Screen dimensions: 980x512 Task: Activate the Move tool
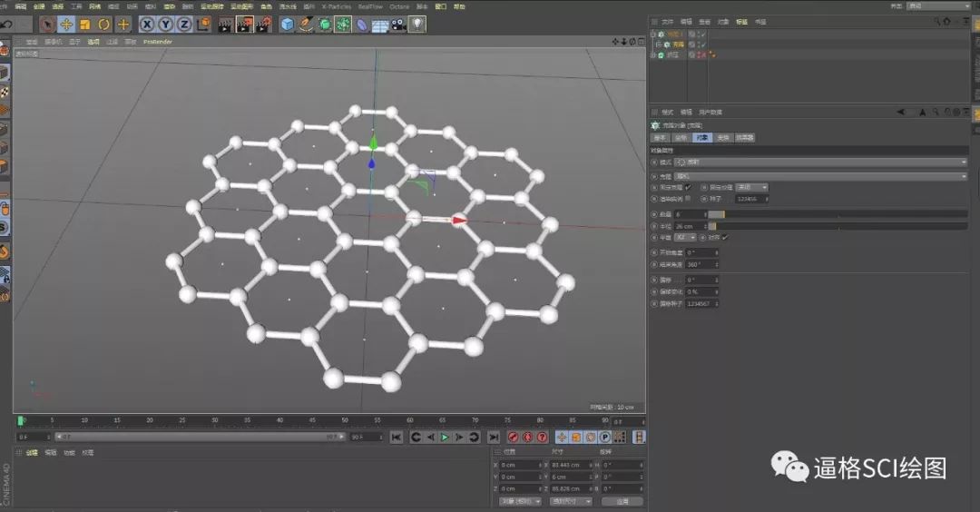65,25
